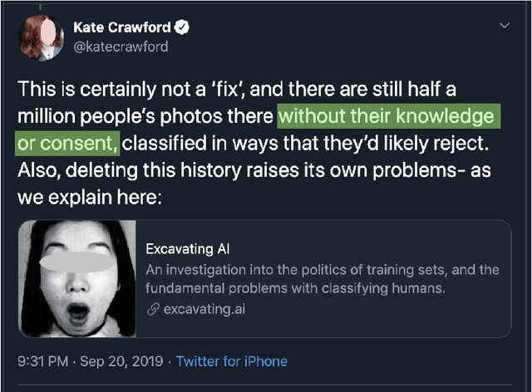The width and height of the screenshot is (532, 392).
Task: Open the Twitter for iPhone source link
Action: tap(232, 361)
